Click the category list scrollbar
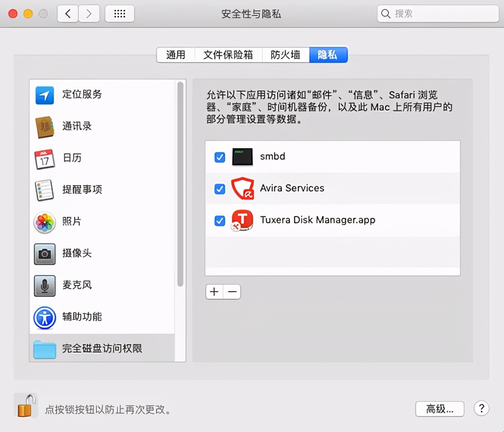This screenshot has height=432, width=504. coord(180,184)
